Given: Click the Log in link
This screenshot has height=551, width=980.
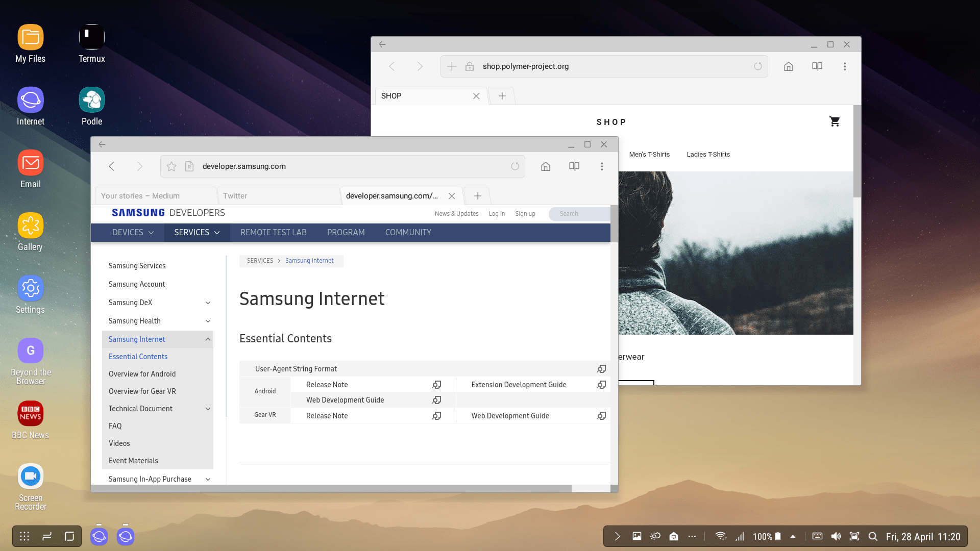Looking at the screenshot, I should (497, 214).
